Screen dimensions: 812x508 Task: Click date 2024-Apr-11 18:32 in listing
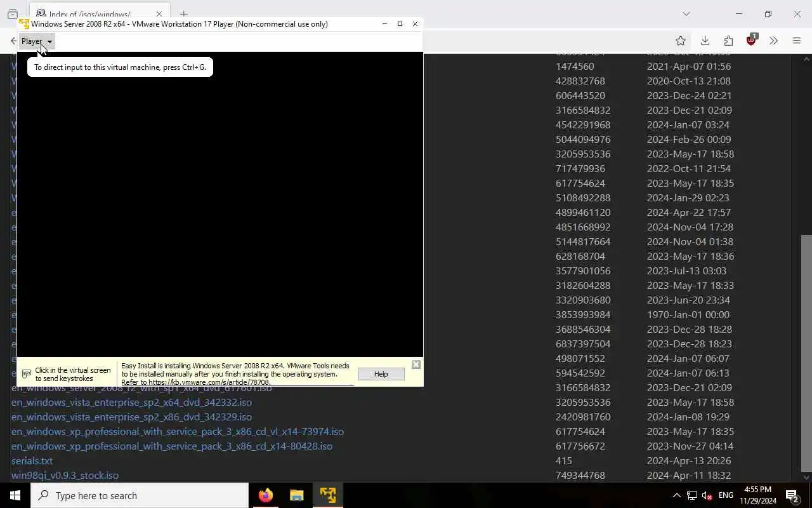[x=689, y=475]
